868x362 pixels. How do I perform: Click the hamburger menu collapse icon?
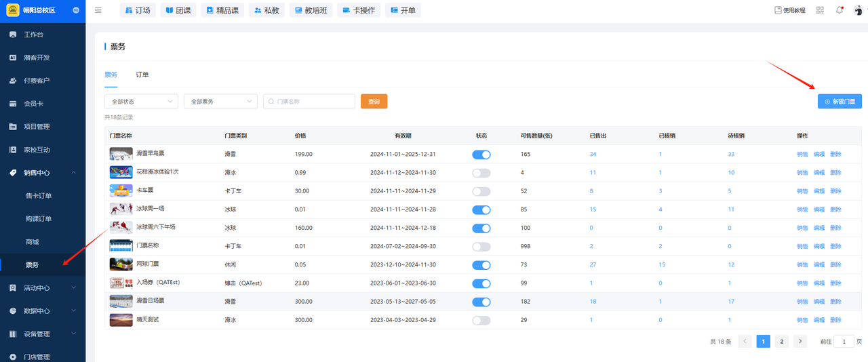click(x=98, y=10)
